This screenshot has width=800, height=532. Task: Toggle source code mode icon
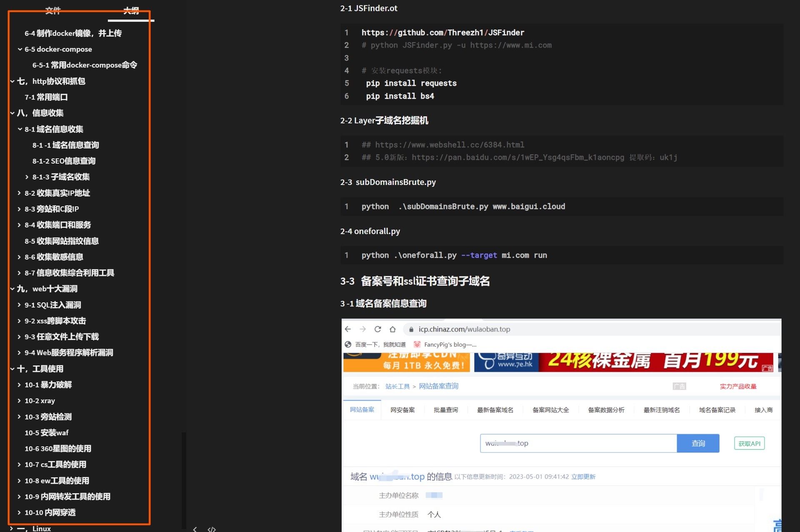(212, 529)
